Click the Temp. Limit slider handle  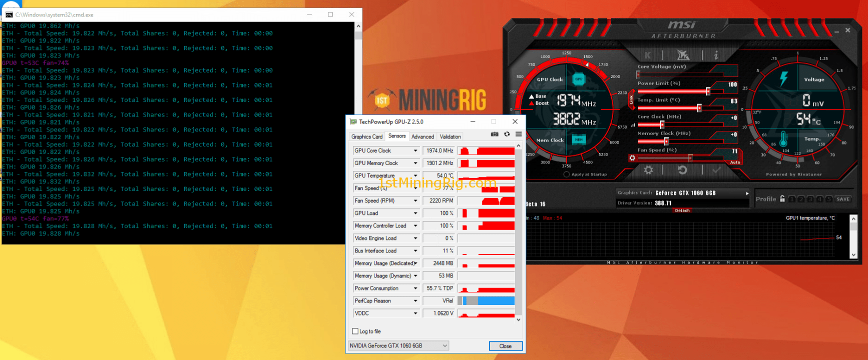(699, 108)
